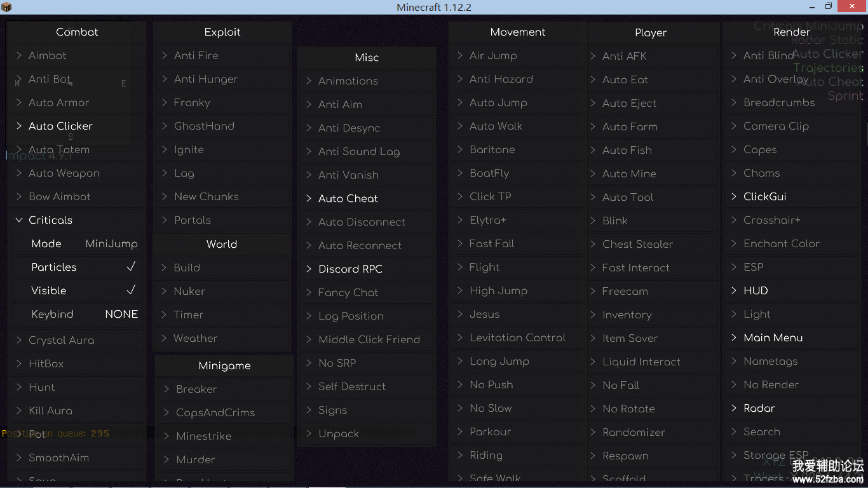
Task: Click the Minecraft window icon in title bar
Action: (6, 7)
